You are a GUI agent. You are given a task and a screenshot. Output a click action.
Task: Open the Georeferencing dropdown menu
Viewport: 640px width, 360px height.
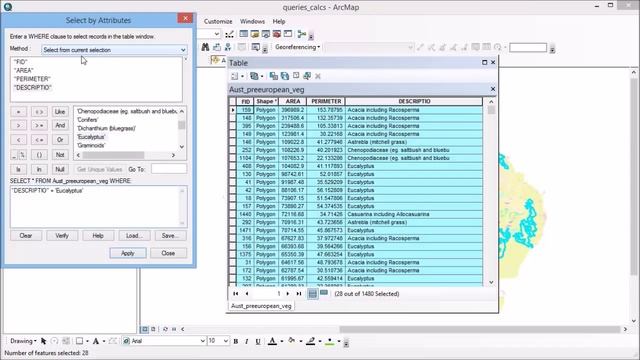[297, 47]
